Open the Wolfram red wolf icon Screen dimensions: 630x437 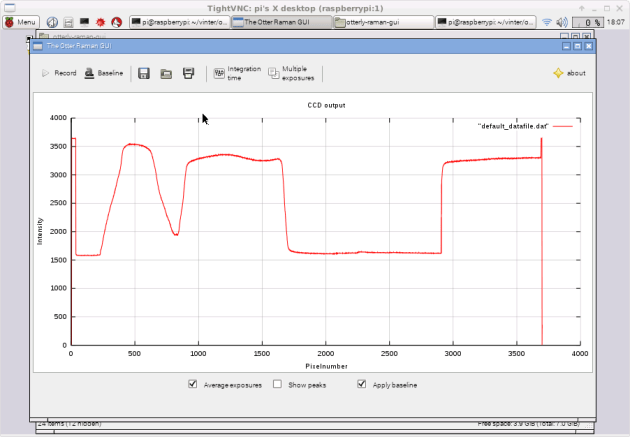(x=117, y=22)
